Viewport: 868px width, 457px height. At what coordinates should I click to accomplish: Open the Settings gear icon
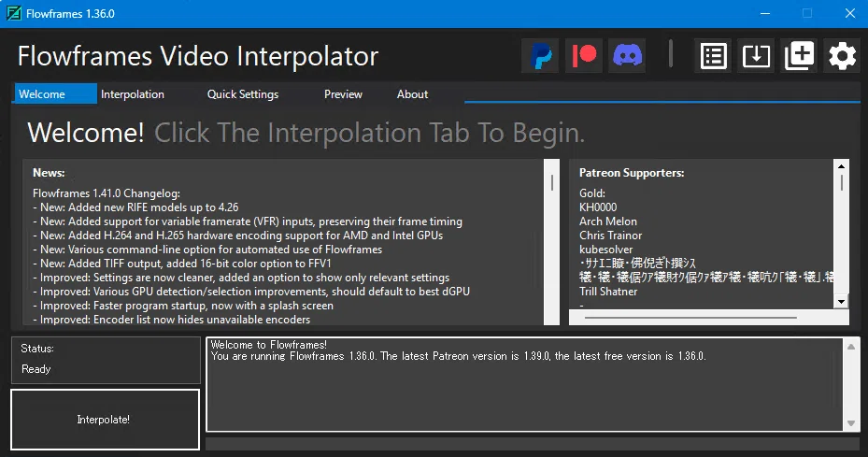(842, 56)
